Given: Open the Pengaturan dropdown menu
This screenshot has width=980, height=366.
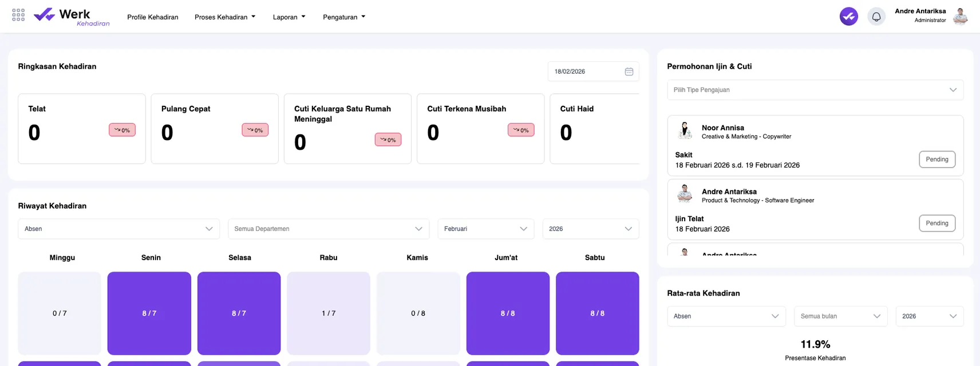Looking at the screenshot, I should pyautogui.click(x=343, y=17).
